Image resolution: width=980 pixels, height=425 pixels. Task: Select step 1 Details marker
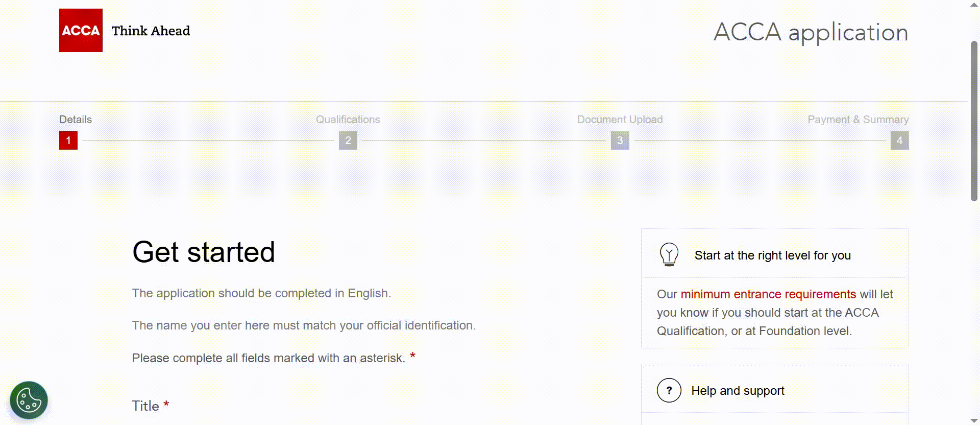coord(68,140)
